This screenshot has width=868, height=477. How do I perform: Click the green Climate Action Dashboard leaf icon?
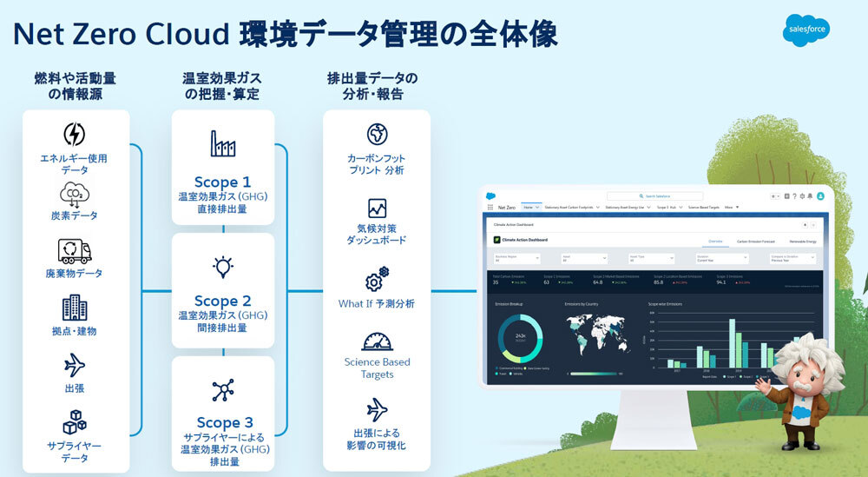497,240
